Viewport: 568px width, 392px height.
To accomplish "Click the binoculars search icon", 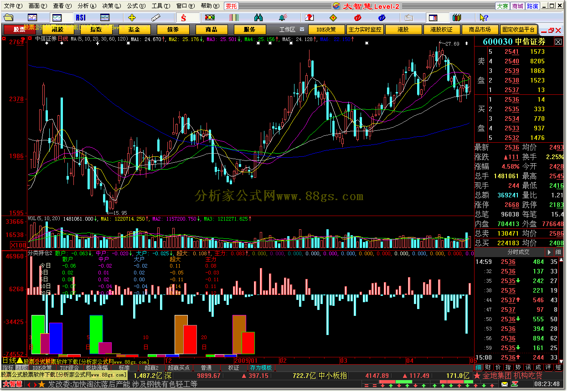I will point(258,18).
